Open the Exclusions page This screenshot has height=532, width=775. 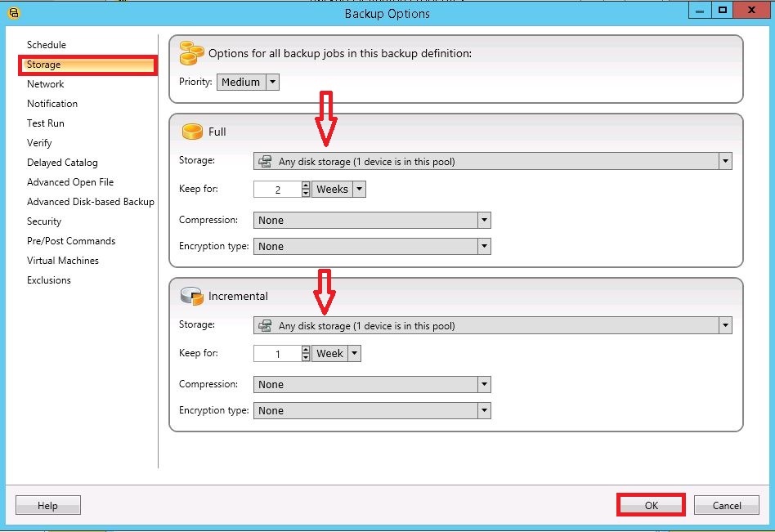pos(49,280)
